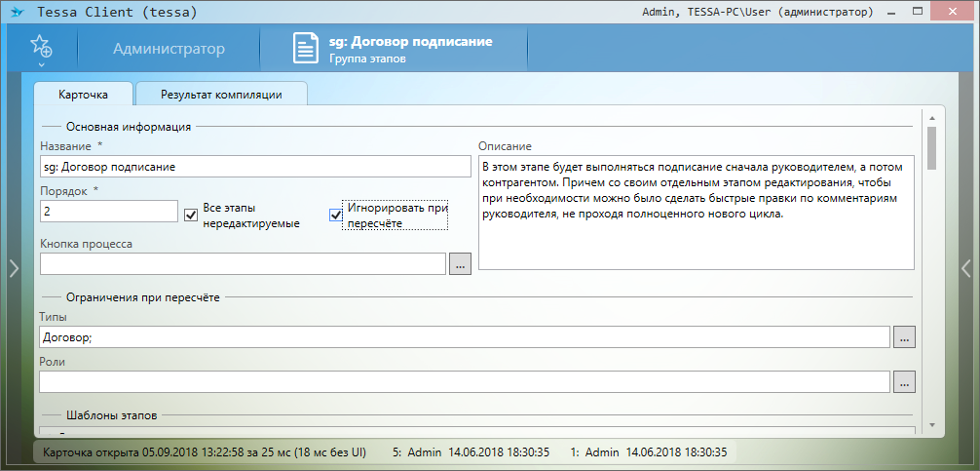
Task: Click the vertical scrollbar thumb
Action: tap(932, 147)
